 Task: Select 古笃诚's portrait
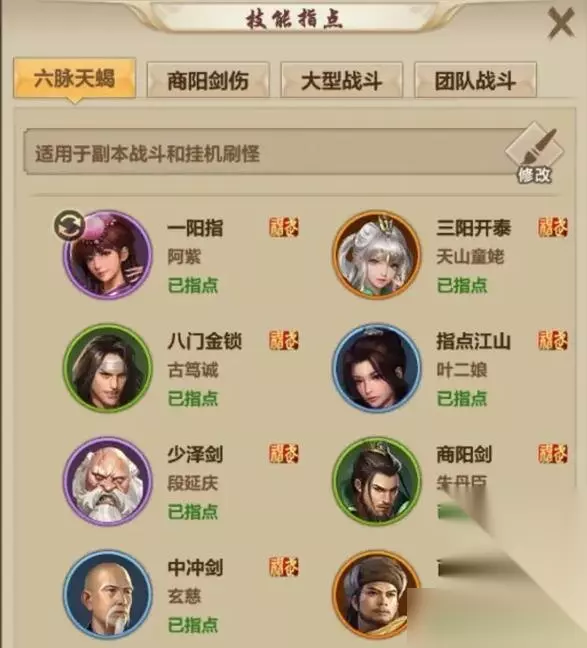107,368
